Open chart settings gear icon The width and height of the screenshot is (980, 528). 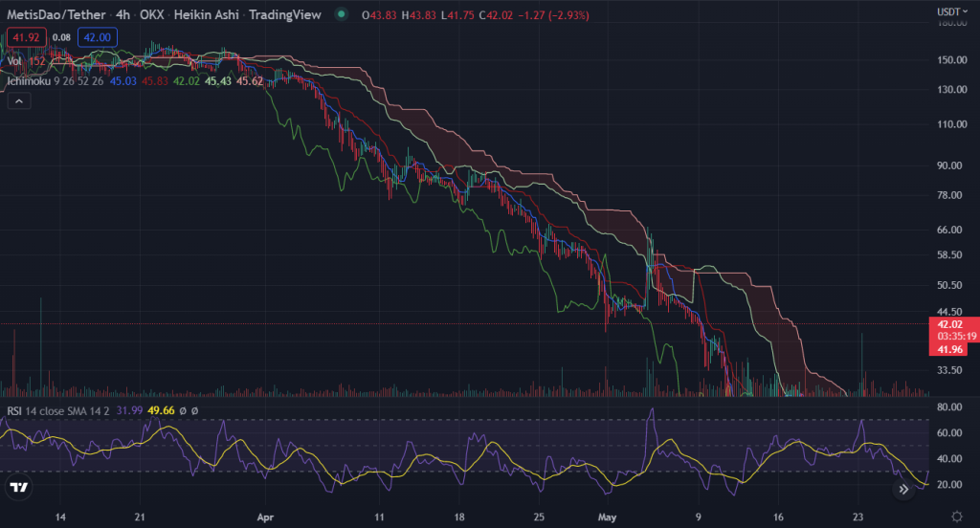957,517
